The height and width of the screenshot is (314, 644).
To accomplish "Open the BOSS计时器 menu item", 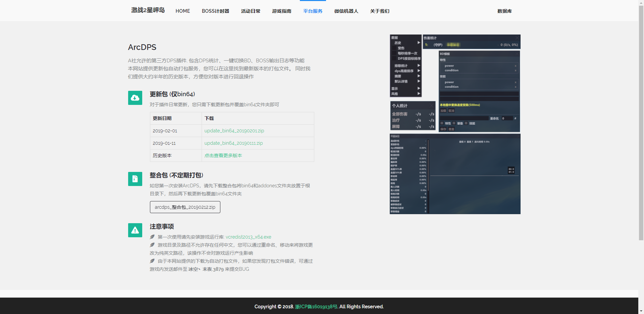I will pos(215,11).
